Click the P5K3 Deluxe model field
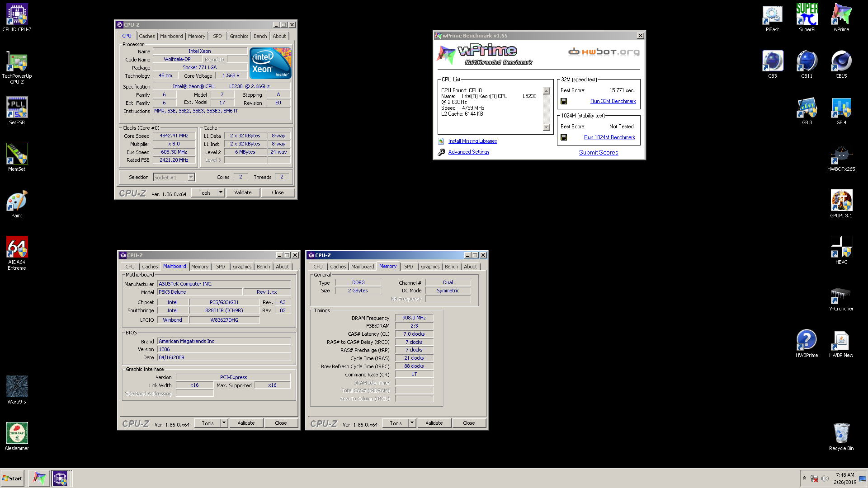The width and height of the screenshot is (868, 488). (x=200, y=292)
